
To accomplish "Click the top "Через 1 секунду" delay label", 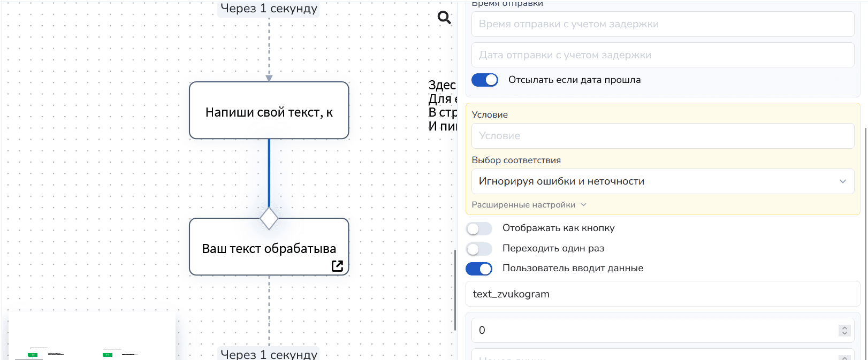I will point(269,9).
